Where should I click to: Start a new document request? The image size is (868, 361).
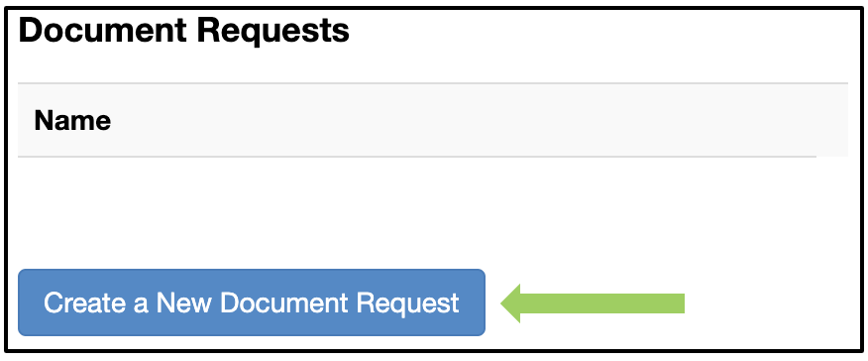pyautogui.click(x=252, y=302)
